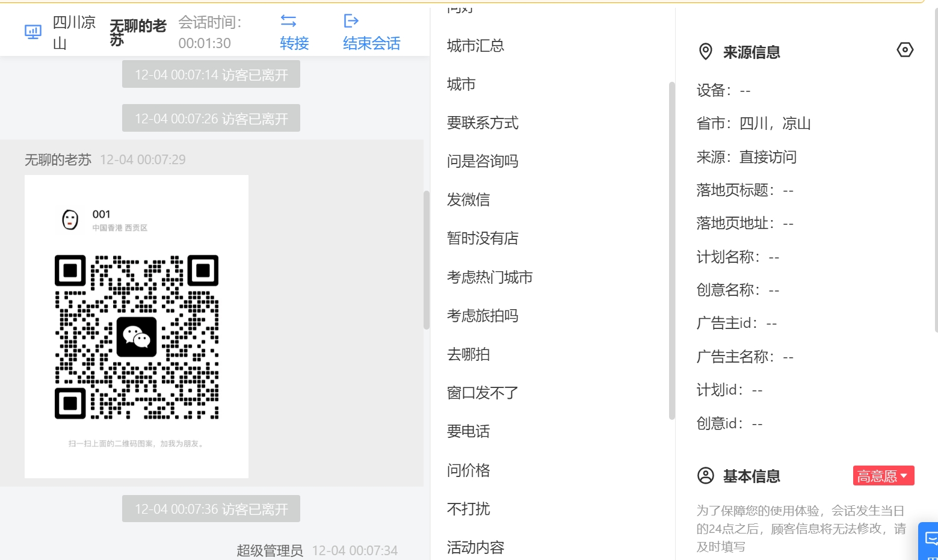Screen dimensions: 938x560
Task: End the conversation via 结束会话
Action: [x=371, y=43]
